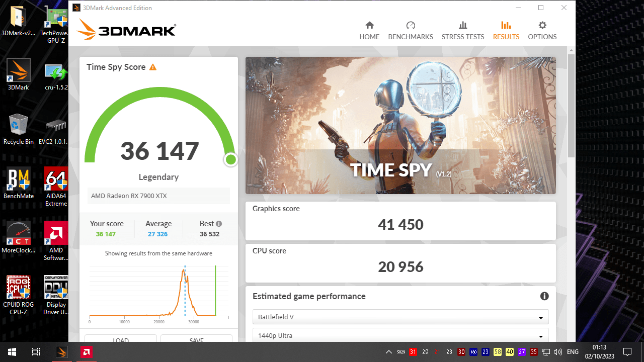Click the LOAD button
The width and height of the screenshot is (644, 362).
pyautogui.click(x=121, y=339)
